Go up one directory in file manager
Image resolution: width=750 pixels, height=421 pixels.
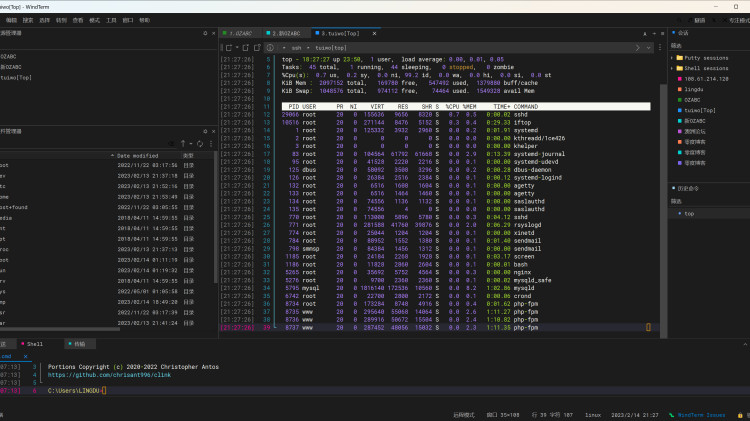(183, 144)
